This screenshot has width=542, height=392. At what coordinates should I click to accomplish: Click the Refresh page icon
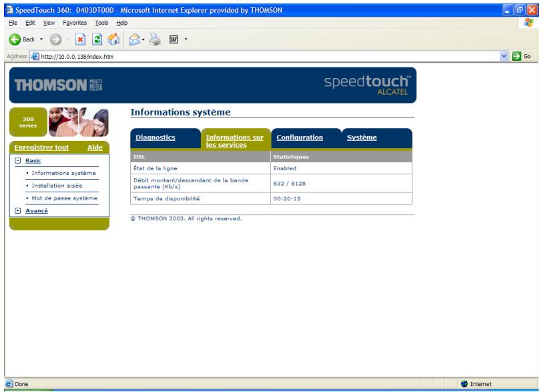(x=97, y=39)
